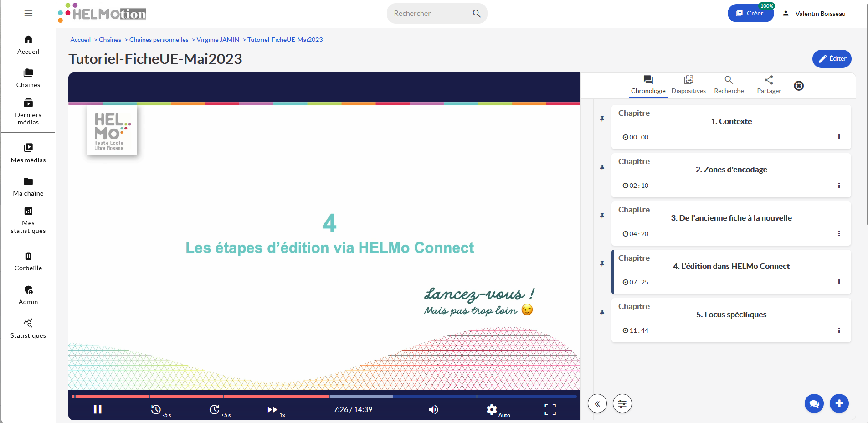
Task: Open Corbeille in the sidebar
Action: coord(28,262)
